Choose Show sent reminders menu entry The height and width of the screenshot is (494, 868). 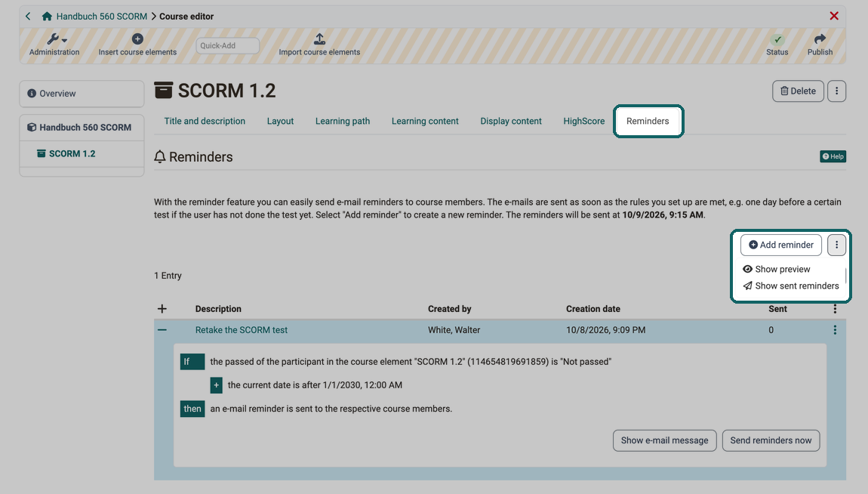coord(791,286)
